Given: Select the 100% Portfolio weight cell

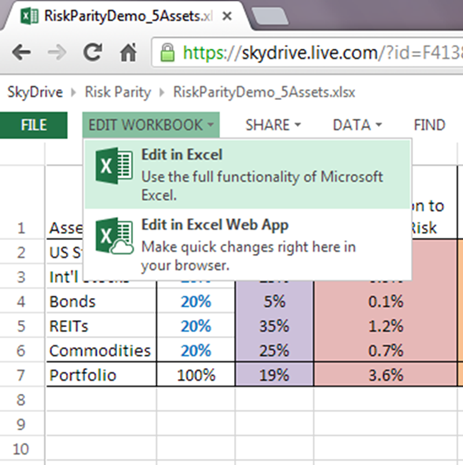Looking at the screenshot, I should point(196,375).
